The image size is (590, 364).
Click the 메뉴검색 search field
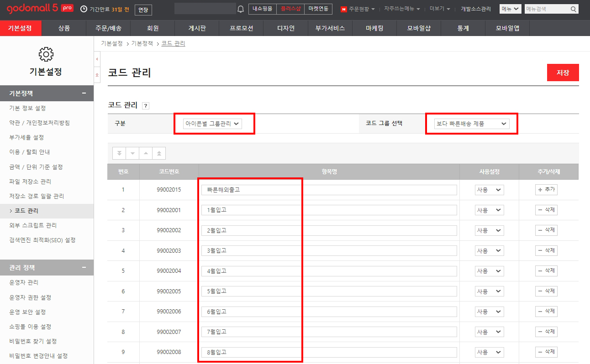[547, 9]
